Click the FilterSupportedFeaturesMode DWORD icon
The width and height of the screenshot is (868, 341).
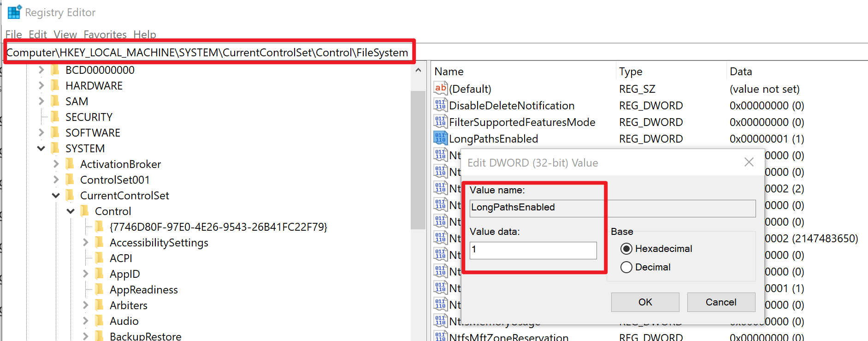pyautogui.click(x=440, y=122)
